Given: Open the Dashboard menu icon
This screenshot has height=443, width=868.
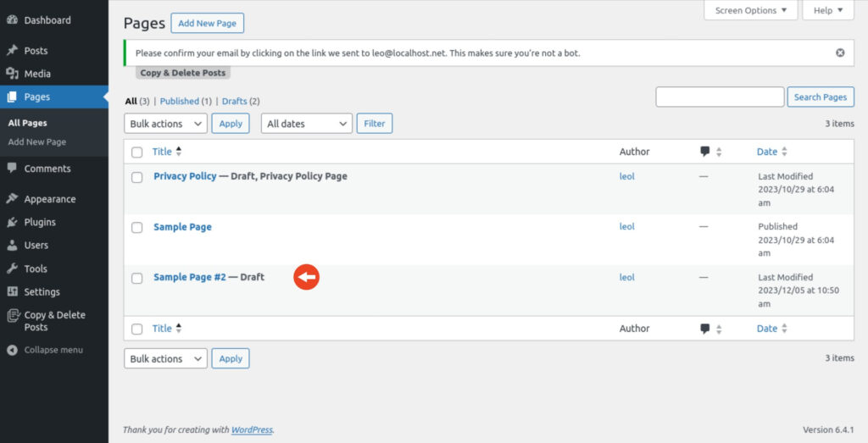Looking at the screenshot, I should coord(12,20).
